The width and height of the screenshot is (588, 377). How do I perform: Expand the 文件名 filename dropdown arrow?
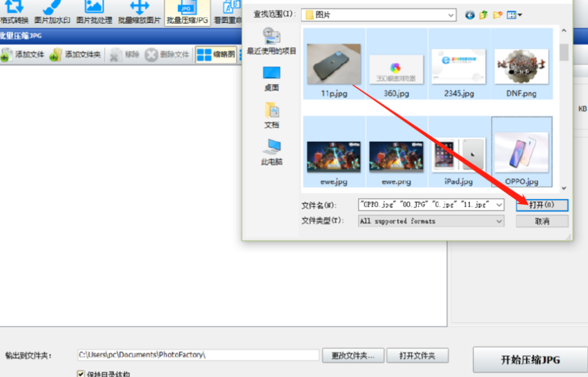point(499,205)
